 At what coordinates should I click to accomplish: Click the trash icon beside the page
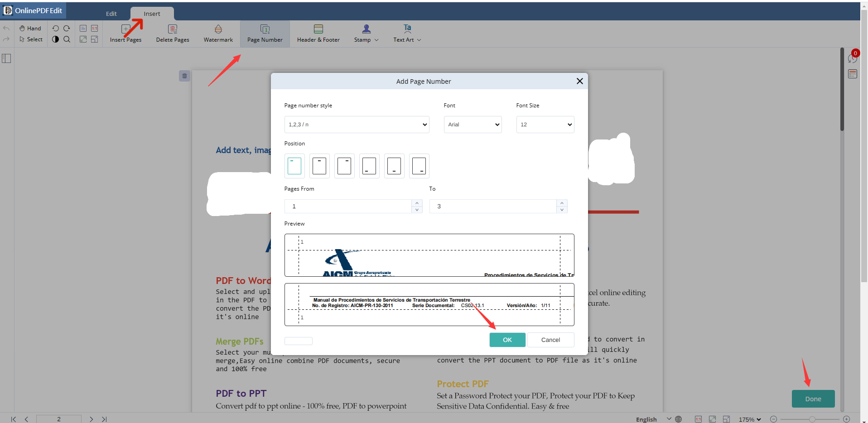pos(184,76)
